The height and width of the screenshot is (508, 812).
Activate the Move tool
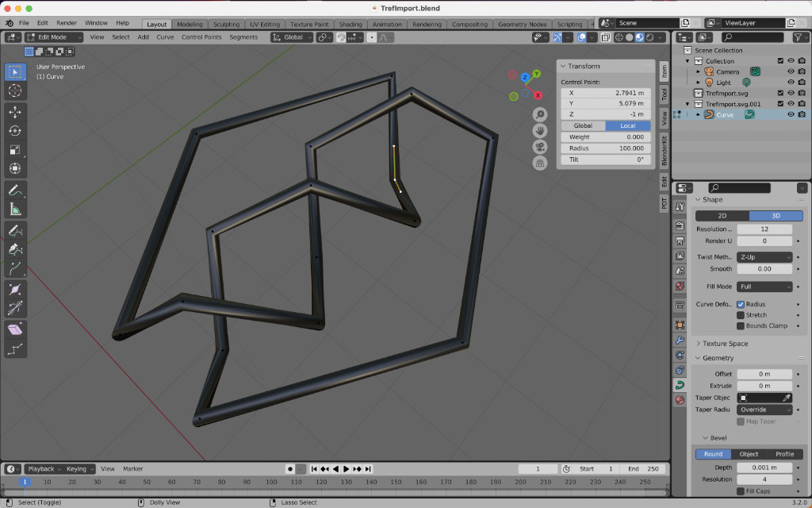click(15, 111)
